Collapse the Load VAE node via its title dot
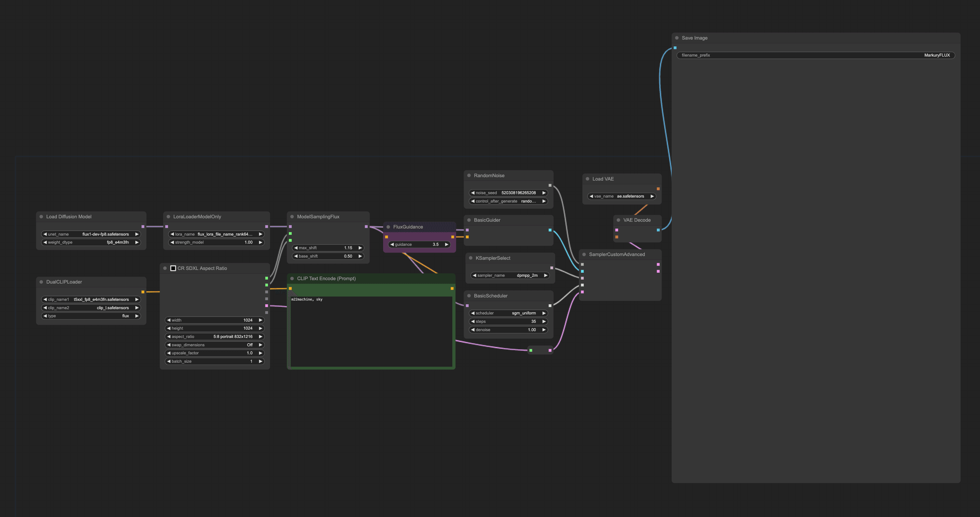Image resolution: width=980 pixels, height=517 pixels. coord(587,179)
